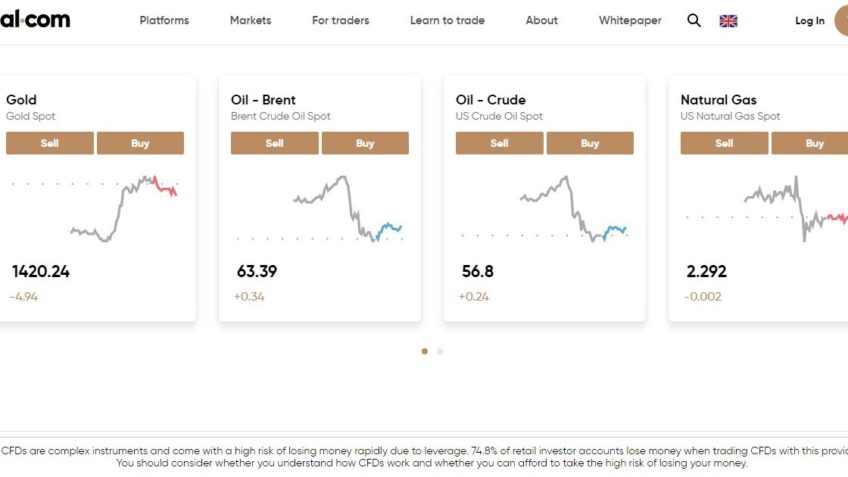
Task: Open the Markets menu
Action: [x=250, y=20]
